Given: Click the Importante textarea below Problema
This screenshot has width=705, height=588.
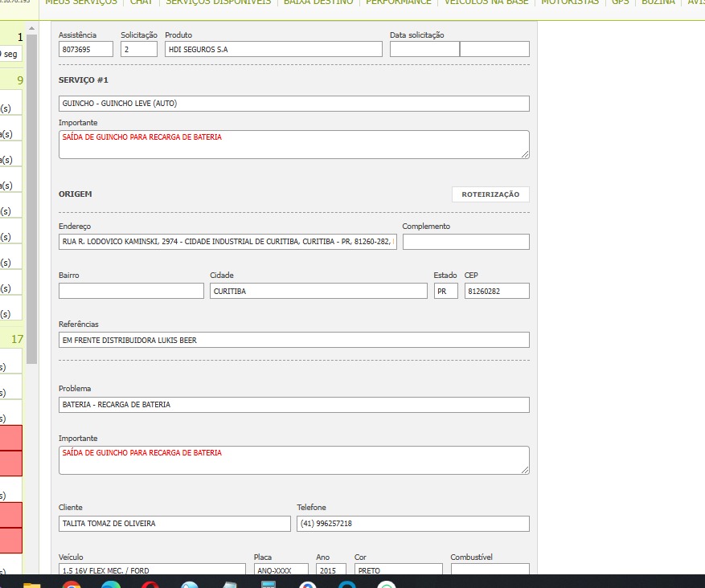Looking at the screenshot, I should pyautogui.click(x=294, y=460).
